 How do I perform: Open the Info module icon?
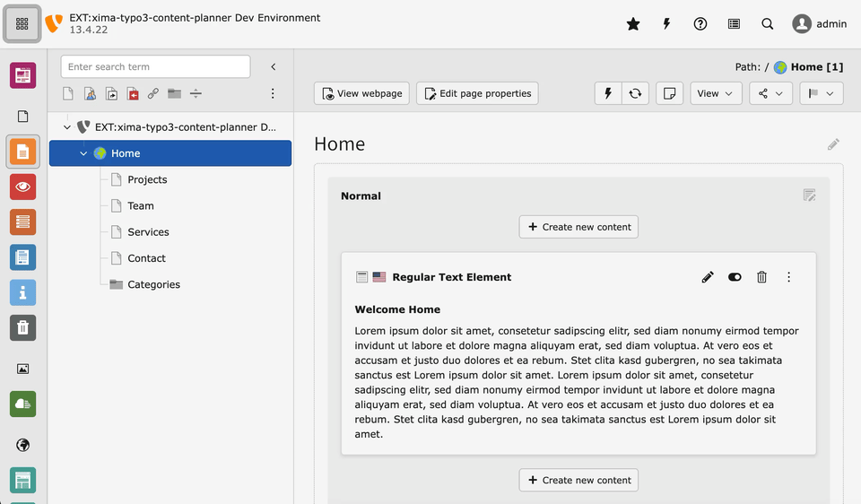pyautogui.click(x=22, y=292)
